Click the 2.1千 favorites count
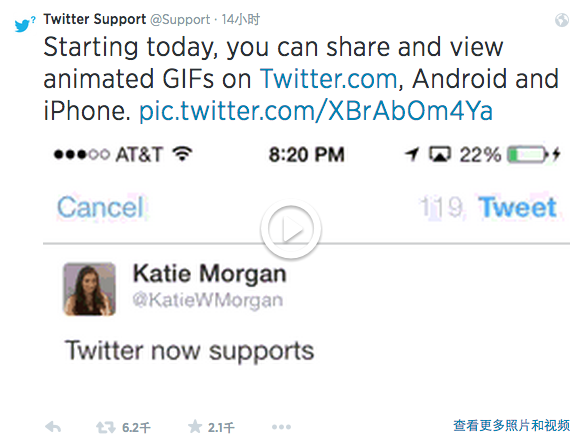The image size is (582, 445). 221,428
